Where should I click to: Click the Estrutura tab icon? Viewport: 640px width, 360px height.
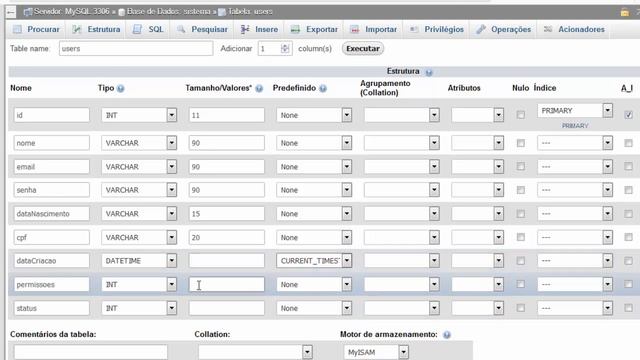click(76, 29)
